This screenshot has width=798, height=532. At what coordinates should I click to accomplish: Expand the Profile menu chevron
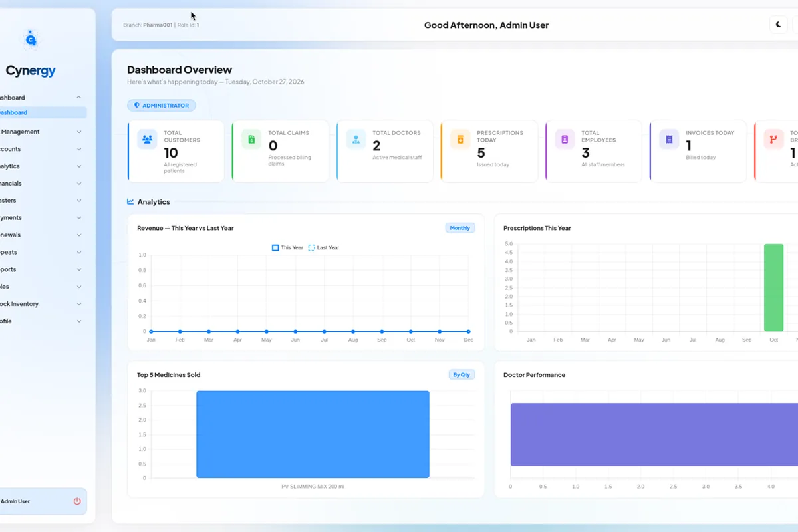79,321
